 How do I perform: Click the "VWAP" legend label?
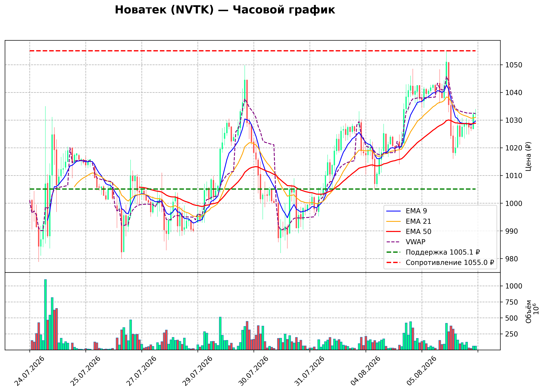coord(415,242)
